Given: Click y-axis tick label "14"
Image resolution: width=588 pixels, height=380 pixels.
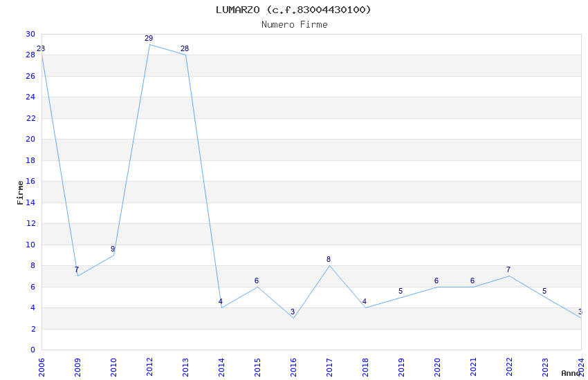Looking at the screenshot, I should point(30,202).
